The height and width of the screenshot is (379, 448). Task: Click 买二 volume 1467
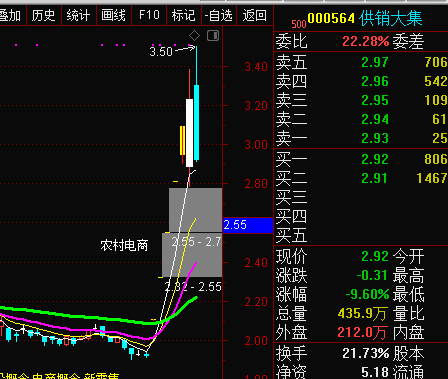click(x=432, y=178)
